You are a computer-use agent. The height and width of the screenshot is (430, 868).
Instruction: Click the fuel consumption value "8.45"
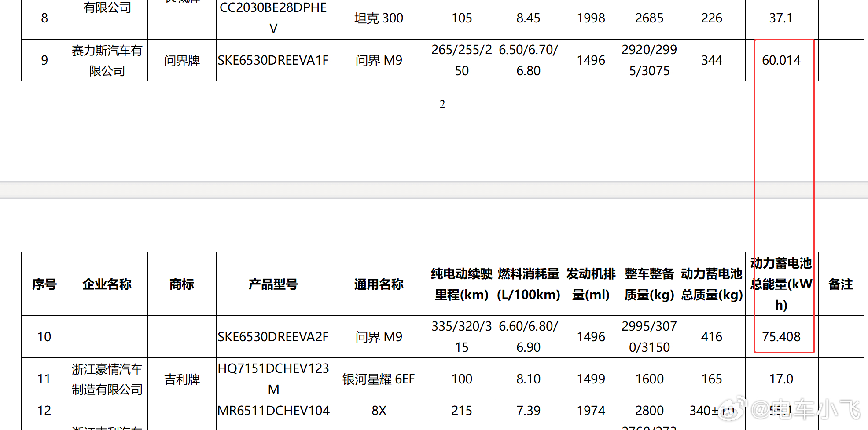528,18
